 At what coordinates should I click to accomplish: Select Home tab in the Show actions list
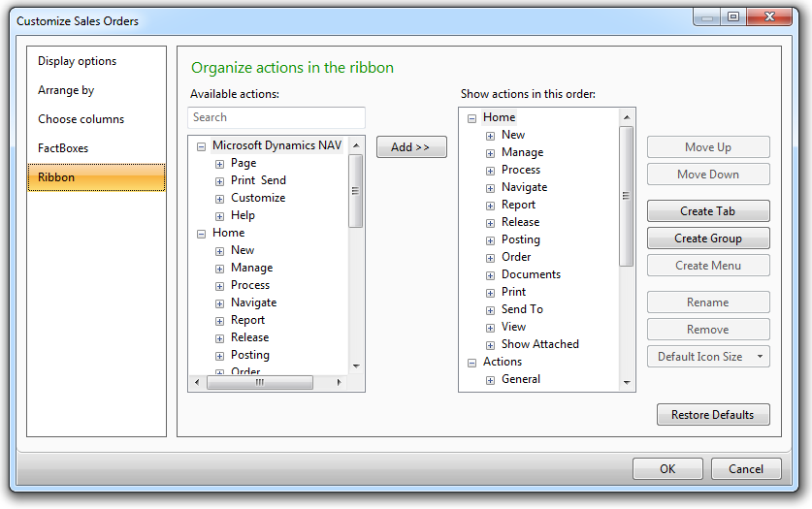(499, 117)
